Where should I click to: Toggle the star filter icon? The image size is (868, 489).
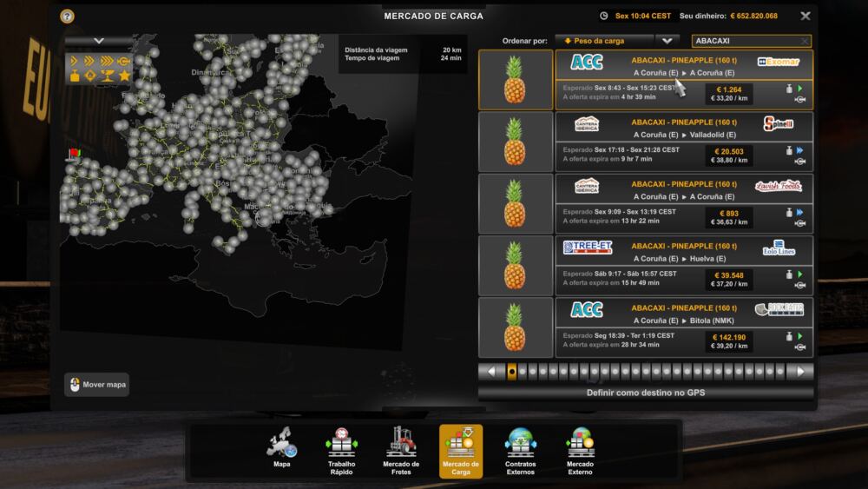tap(124, 76)
